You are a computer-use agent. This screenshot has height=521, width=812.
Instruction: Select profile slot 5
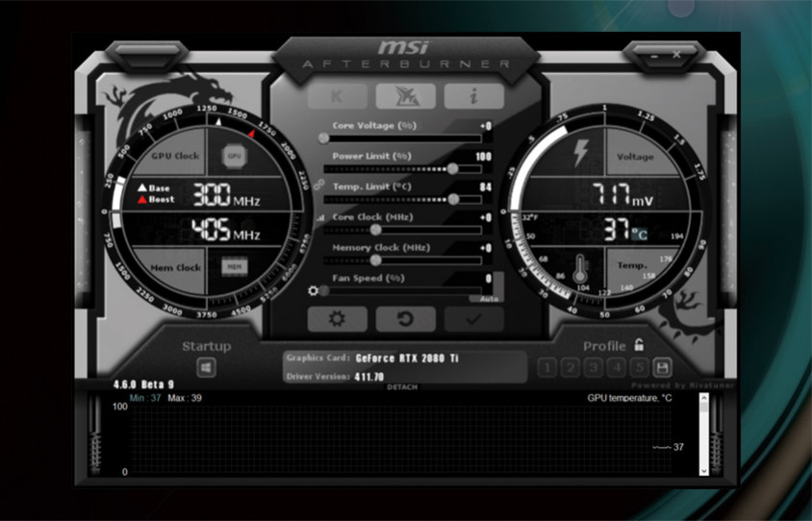coord(640,368)
